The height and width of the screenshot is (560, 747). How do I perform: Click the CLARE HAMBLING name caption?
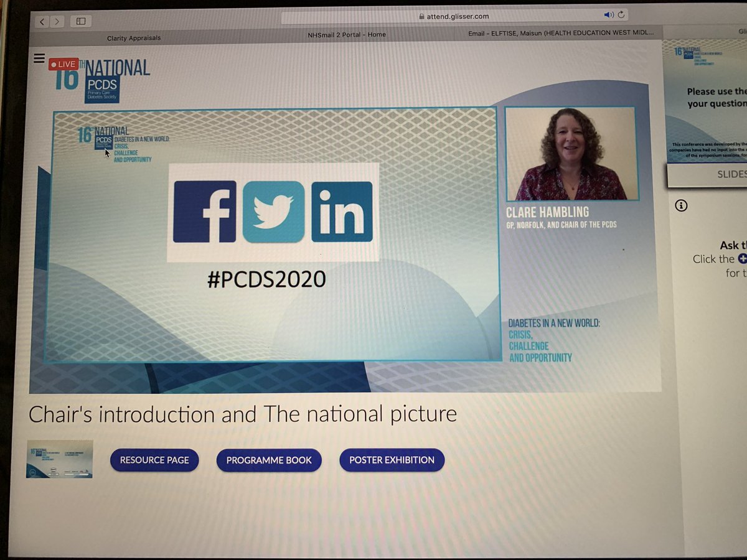click(x=547, y=213)
